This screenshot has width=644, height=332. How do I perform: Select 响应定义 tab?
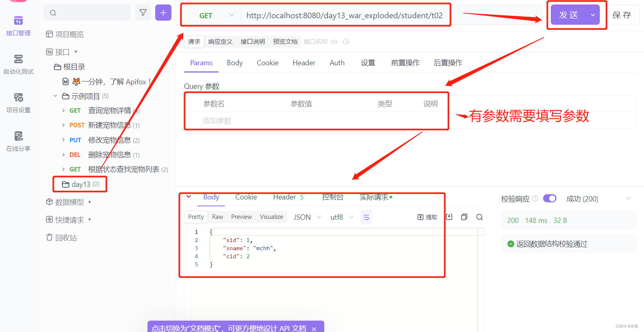[220, 42]
